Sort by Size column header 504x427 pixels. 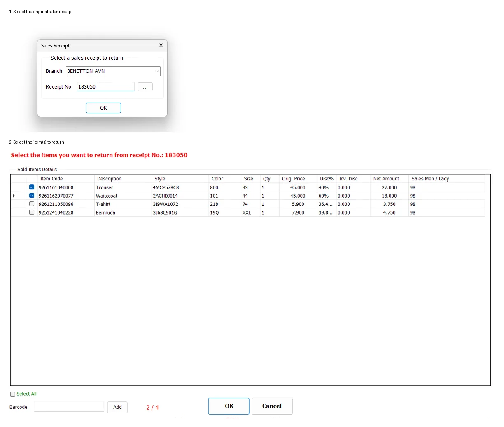(251, 179)
